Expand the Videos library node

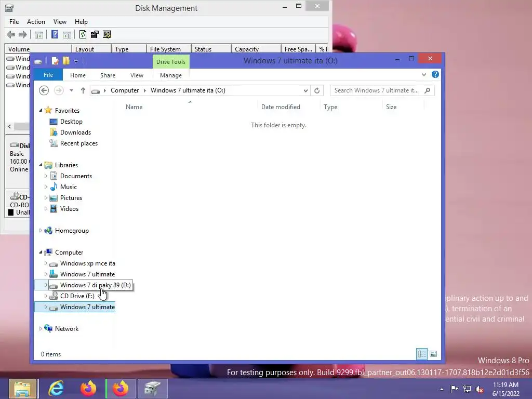(46, 209)
